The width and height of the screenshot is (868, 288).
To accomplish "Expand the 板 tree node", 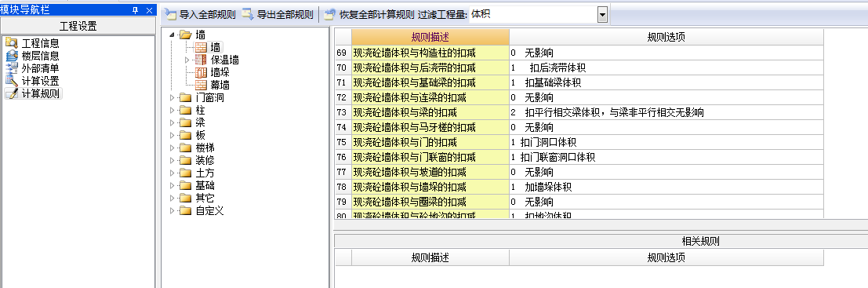I will coord(173,136).
